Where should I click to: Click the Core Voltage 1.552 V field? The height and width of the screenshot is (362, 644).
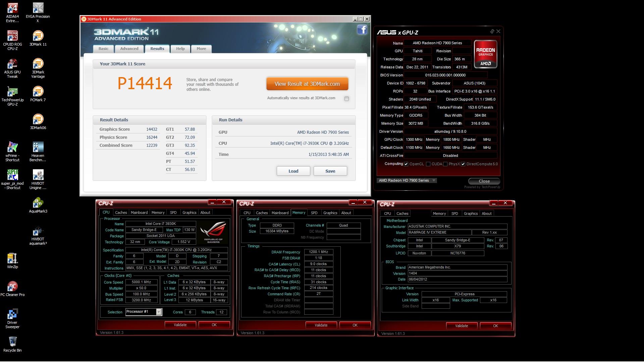[x=184, y=242]
